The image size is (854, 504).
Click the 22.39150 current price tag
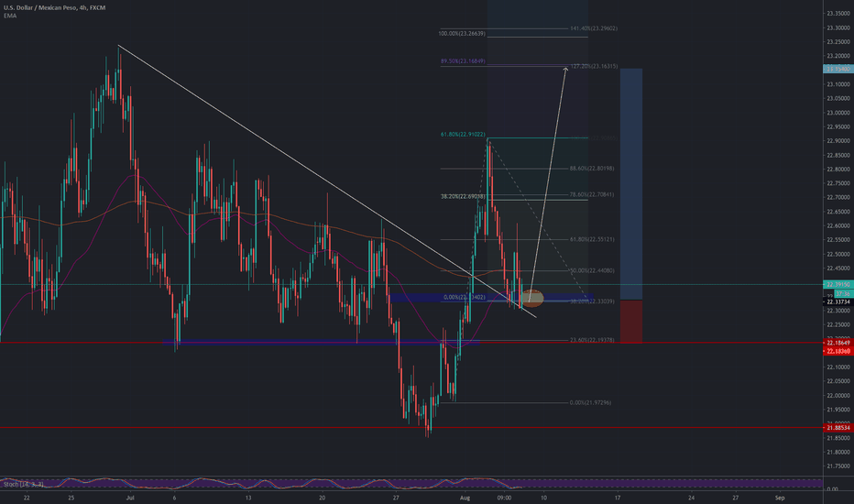point(838,284)
